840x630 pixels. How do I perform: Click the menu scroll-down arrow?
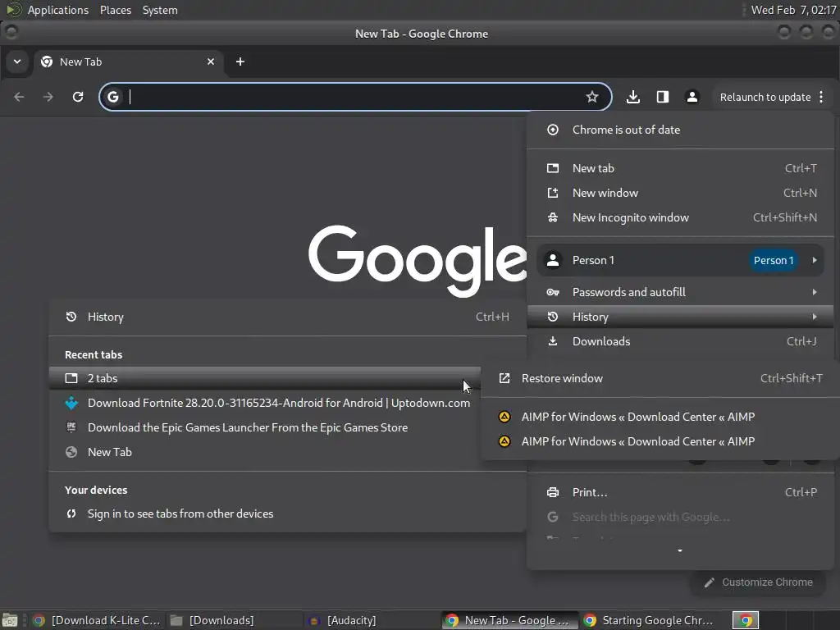[x=680, y=550]
